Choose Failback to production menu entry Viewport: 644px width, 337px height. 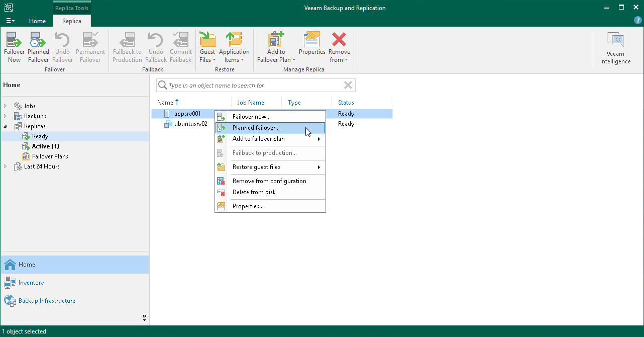[x=270, y=153]
